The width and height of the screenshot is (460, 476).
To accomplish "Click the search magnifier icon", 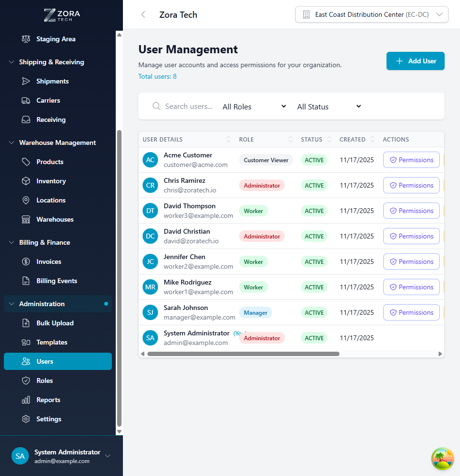I will pyautogui.click(x=156, y=107).
